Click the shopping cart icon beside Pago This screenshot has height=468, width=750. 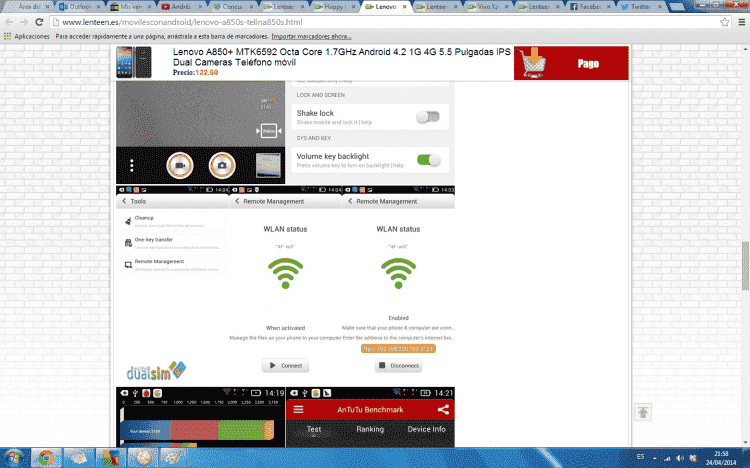click(x=533, y=63)
